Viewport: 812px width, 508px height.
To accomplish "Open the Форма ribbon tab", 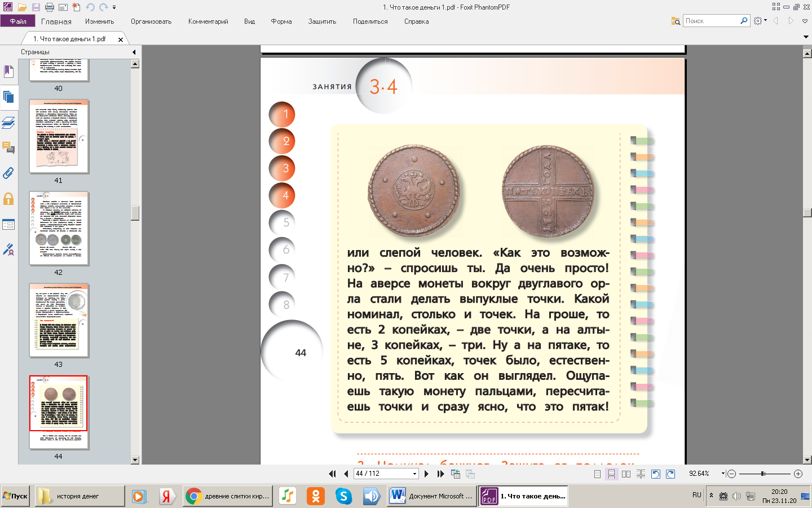I will click(x=281, y=21).
